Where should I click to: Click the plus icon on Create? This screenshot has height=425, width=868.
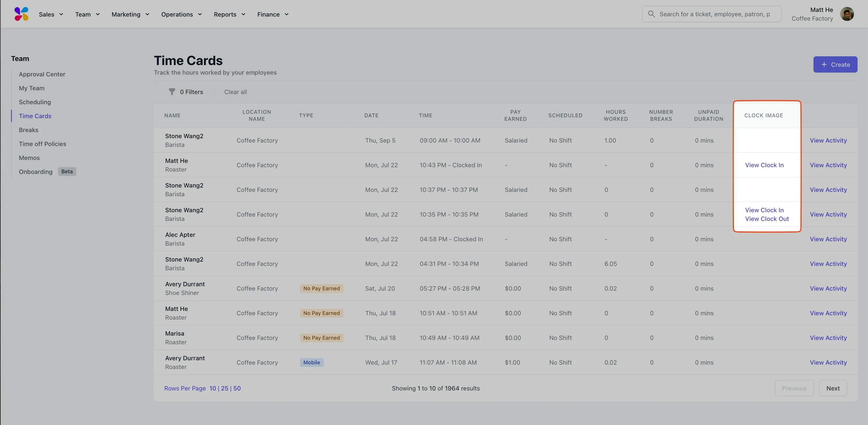click(x=824, y=64)
